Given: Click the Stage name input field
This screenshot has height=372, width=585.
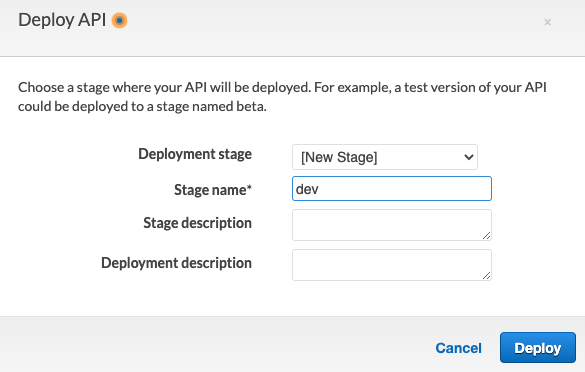Looking at the screenshot, I should coord(392,188).
